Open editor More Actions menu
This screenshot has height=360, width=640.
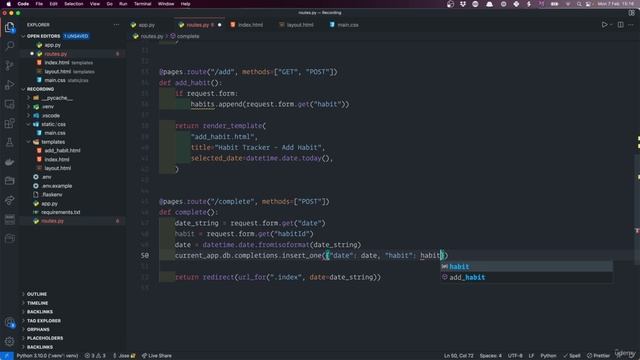coord(631,25)
